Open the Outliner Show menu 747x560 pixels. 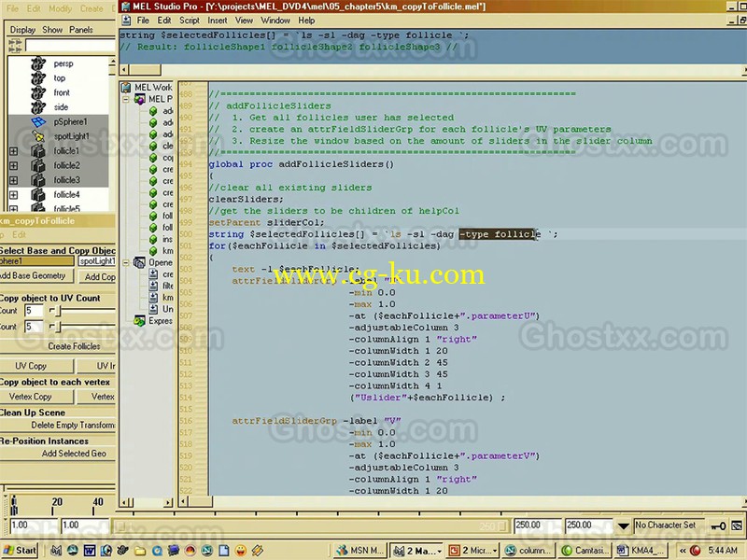(x=52, y=30)
